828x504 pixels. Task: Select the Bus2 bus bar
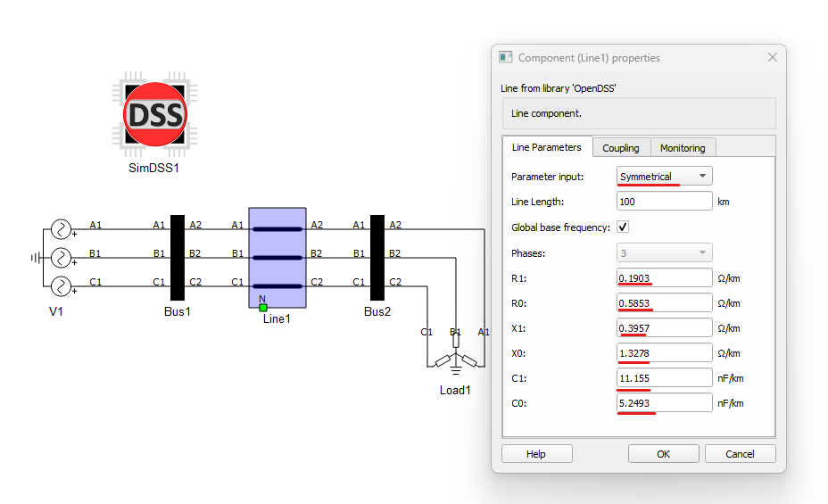point(377,258)
